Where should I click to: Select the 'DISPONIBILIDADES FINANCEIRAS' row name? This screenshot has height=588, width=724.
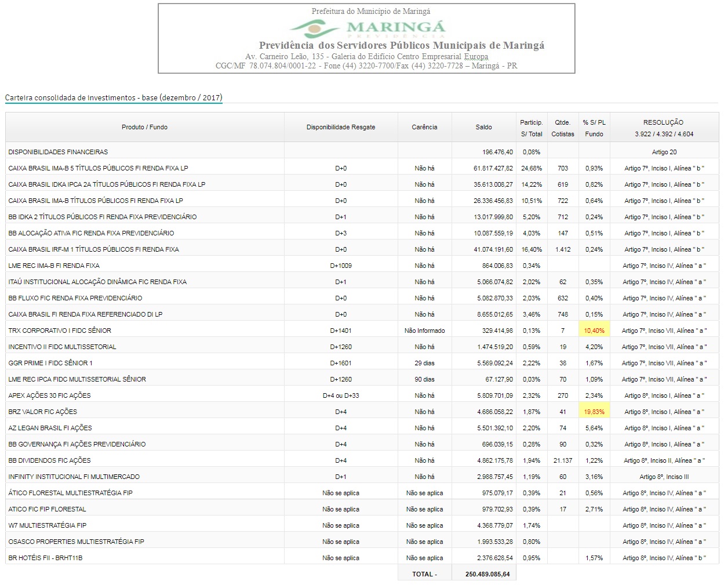[x=58, y=152]
